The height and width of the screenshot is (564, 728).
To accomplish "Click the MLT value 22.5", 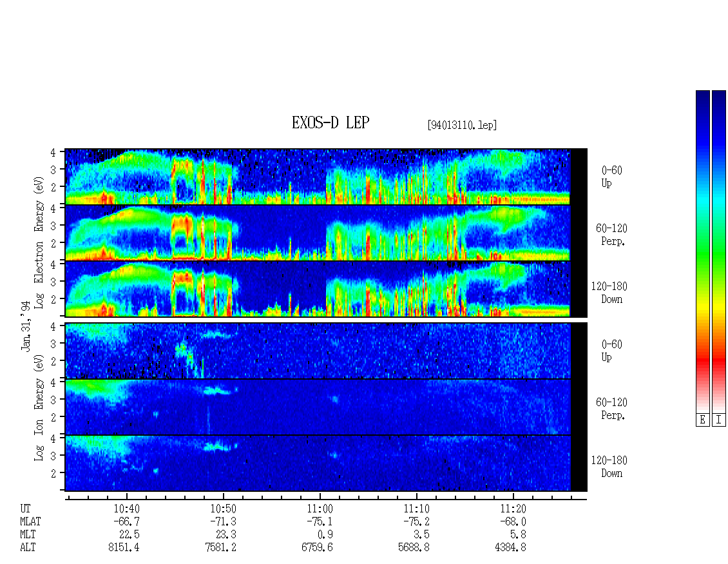I will 129,535.
